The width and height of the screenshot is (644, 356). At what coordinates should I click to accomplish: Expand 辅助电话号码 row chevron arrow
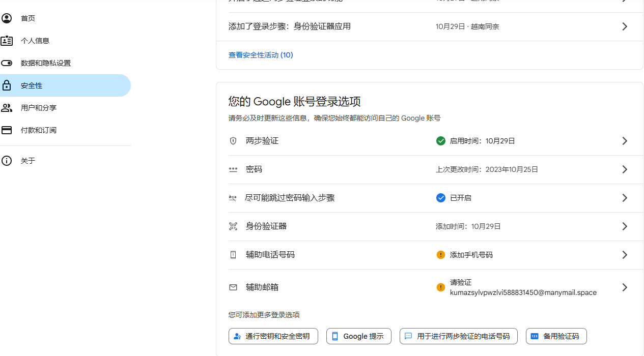tap(625, 255)
